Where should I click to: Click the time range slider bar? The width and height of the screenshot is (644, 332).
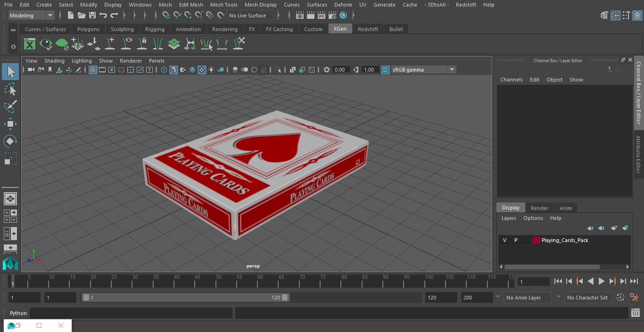coord(186,298)
